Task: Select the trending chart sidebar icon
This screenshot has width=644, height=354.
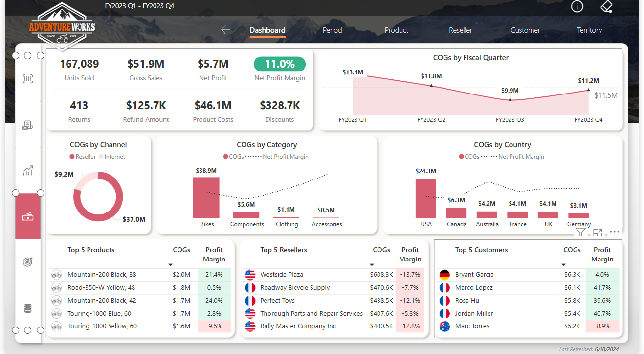Action: point(28,171)
